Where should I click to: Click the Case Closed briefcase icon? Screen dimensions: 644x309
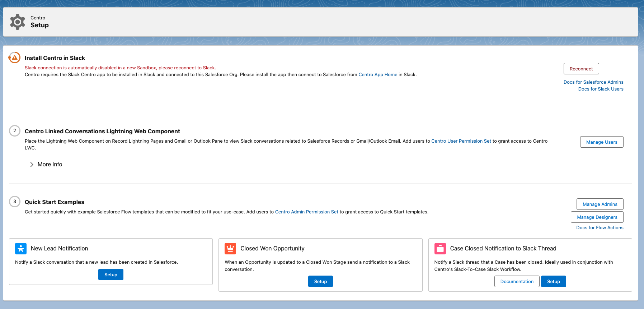[x=440, y=248]
